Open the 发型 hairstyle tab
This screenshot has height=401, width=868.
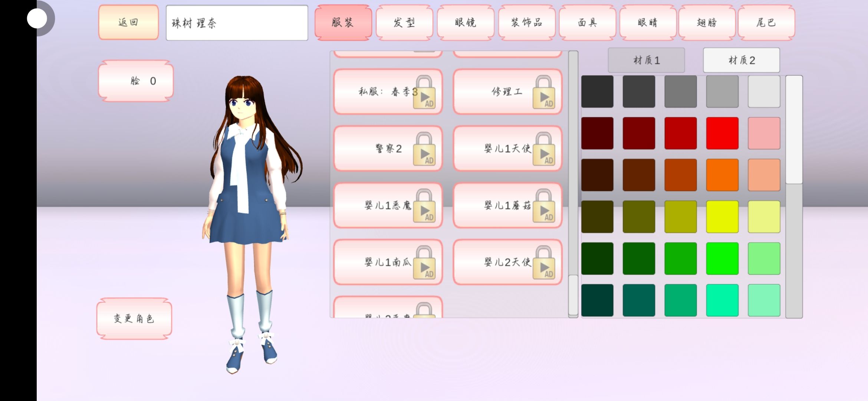pos(404,23)
